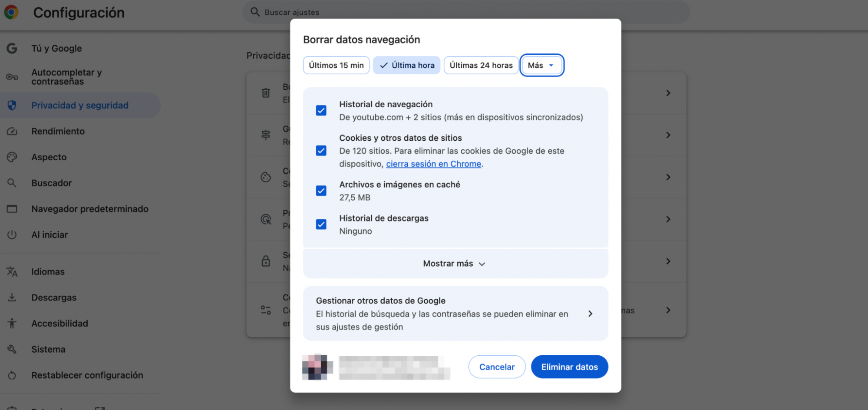Open the Más time range dropdown
The width and height of the screenshot is (868, 410).
tap(542, 65)
